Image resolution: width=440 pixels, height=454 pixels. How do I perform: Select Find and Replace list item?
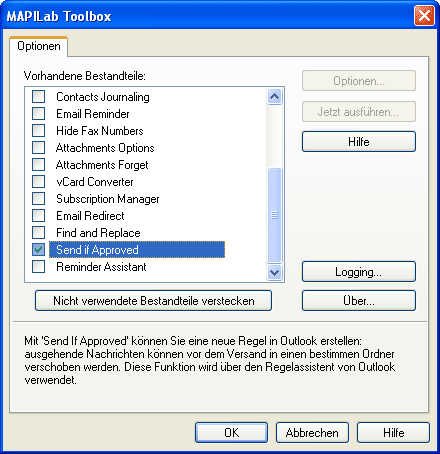(98, 233)
